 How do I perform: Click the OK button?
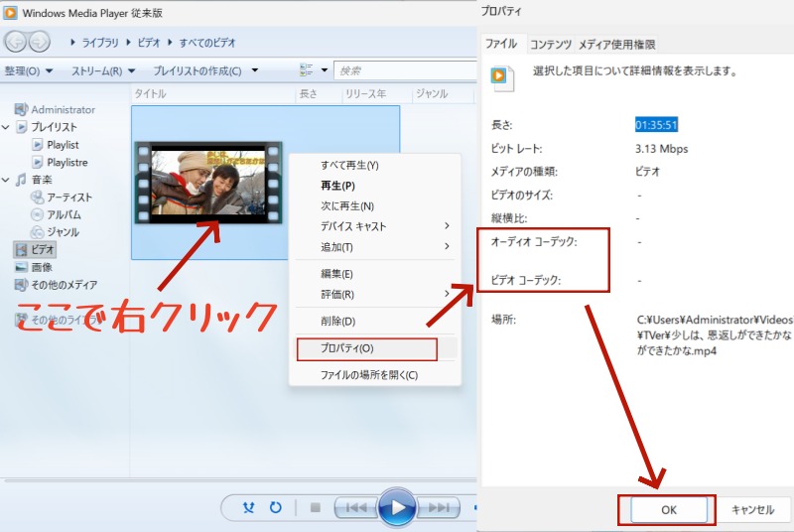[668, 509]
